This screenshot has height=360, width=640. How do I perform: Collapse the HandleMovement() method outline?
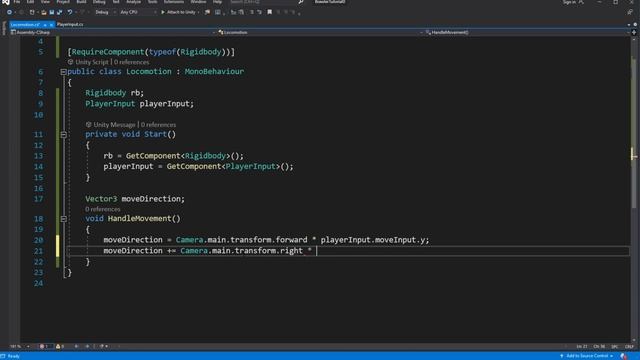click(63, 219)
